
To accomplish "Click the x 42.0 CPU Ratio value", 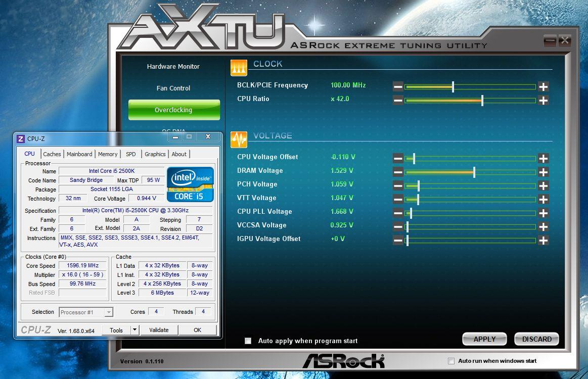I will (340, 99).
